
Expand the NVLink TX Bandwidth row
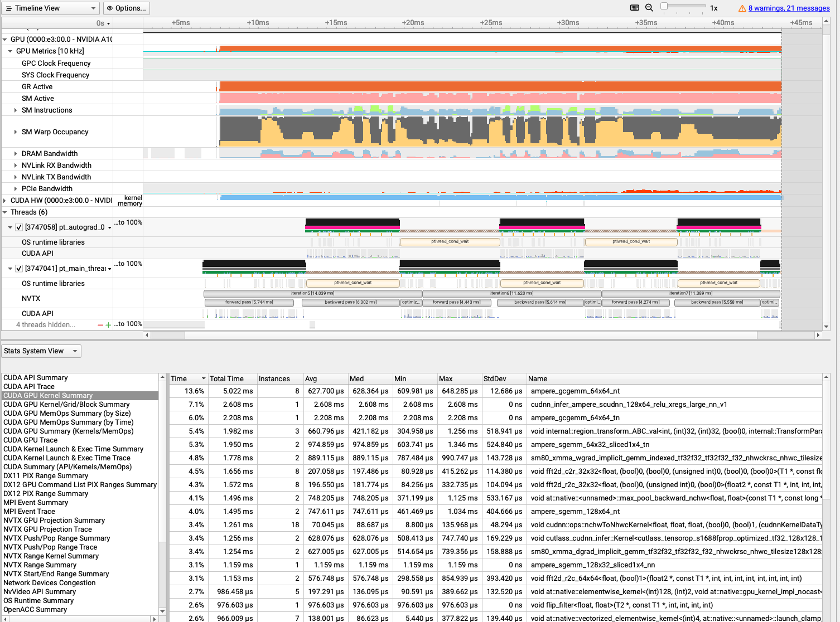(x=16, y=177)
